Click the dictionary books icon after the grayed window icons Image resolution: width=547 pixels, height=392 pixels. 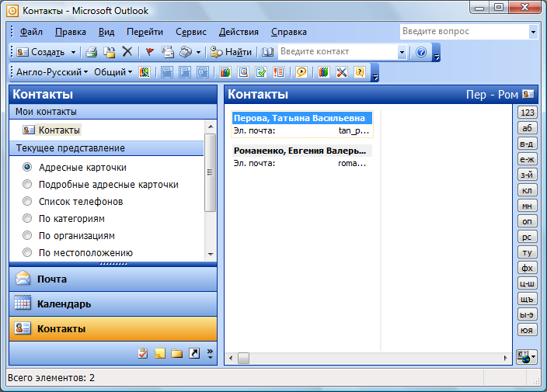point(225,72)
